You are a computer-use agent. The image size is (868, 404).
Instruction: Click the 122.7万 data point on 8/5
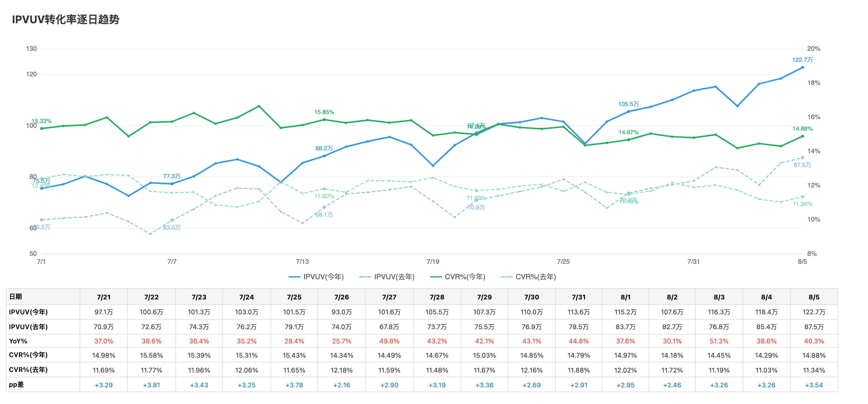pyautogui.click(x=802, y=67)
